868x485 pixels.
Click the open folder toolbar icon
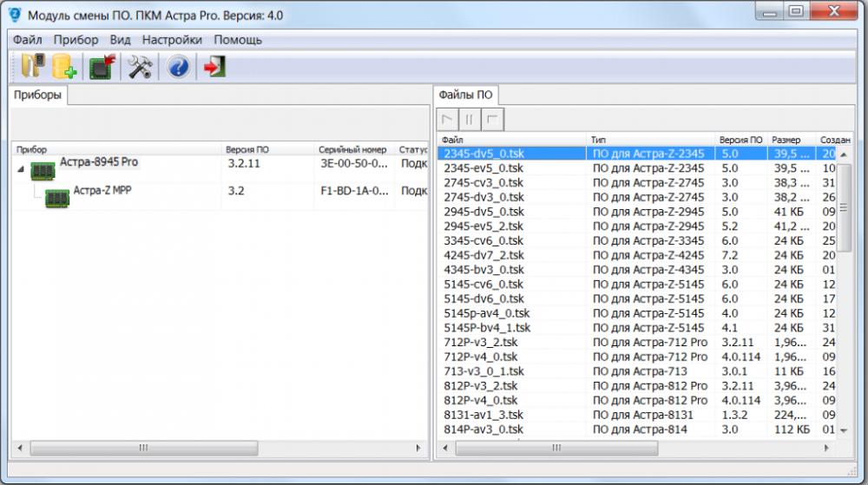33,67
